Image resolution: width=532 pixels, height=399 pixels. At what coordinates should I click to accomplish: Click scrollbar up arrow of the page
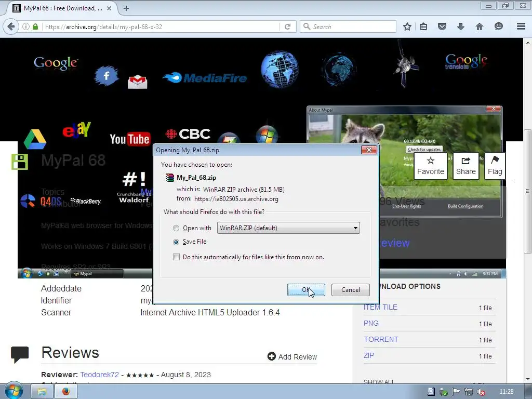click(527, 43)
